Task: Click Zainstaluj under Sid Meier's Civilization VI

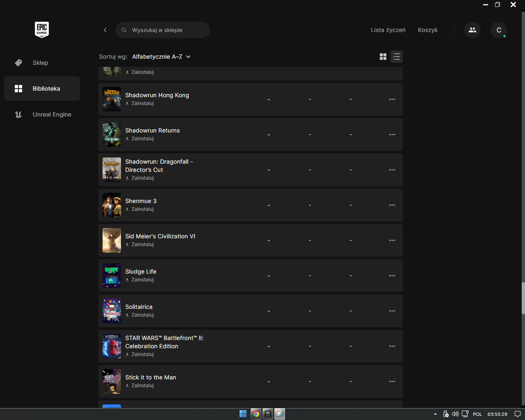Action: [139, 244]
